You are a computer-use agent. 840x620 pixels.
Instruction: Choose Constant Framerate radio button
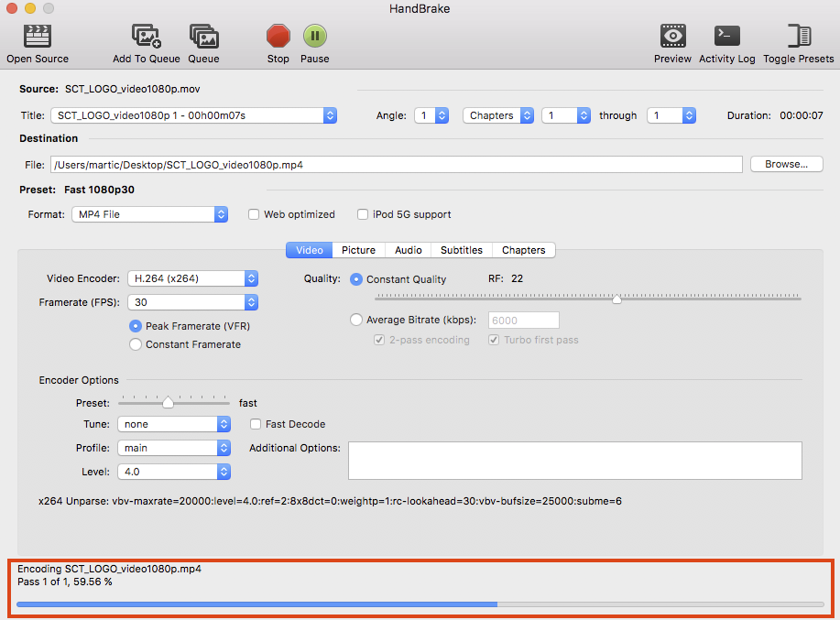pyautogui.click(x=136, y=344)
